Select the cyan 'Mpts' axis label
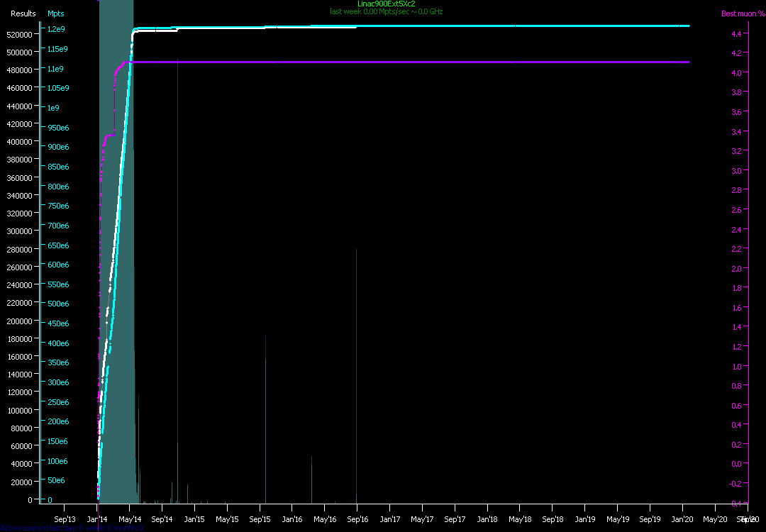Viewport: 766px width, 532px height. [55, 13]
